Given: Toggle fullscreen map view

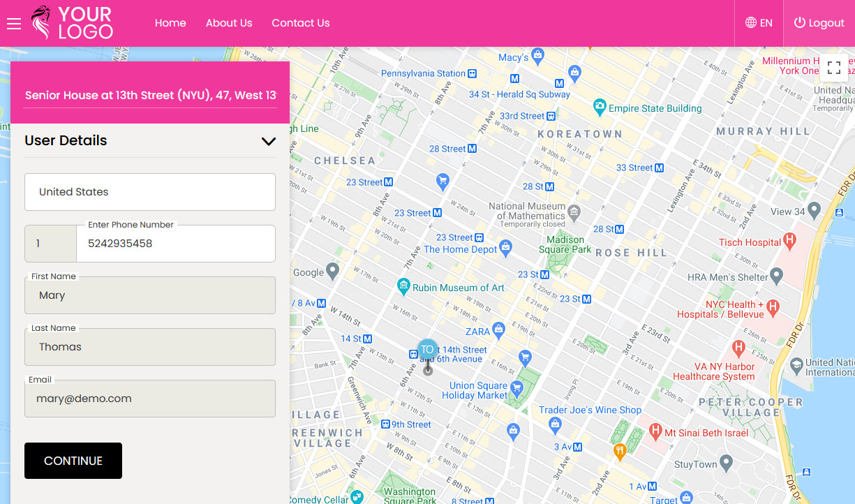Looking at the screenshot, I should pos(833,68).
